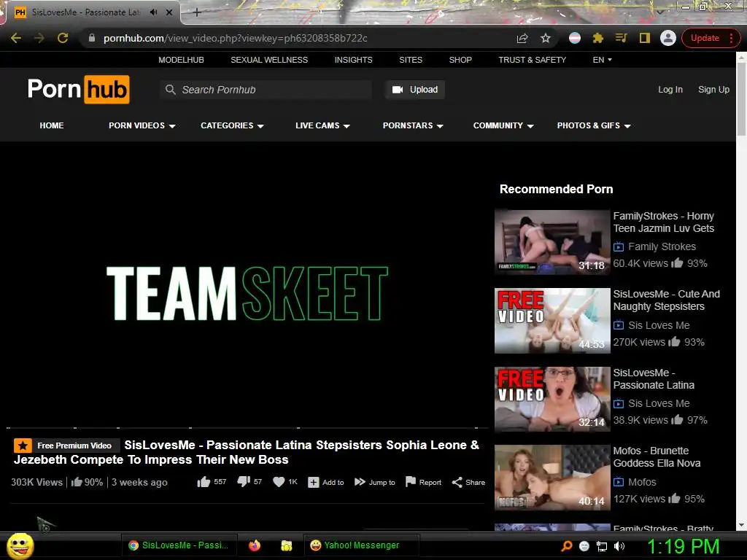Expand the PHOTOS & GIFS menu
This screenshot has width=747, height=560.
click(x=594, y=125)
